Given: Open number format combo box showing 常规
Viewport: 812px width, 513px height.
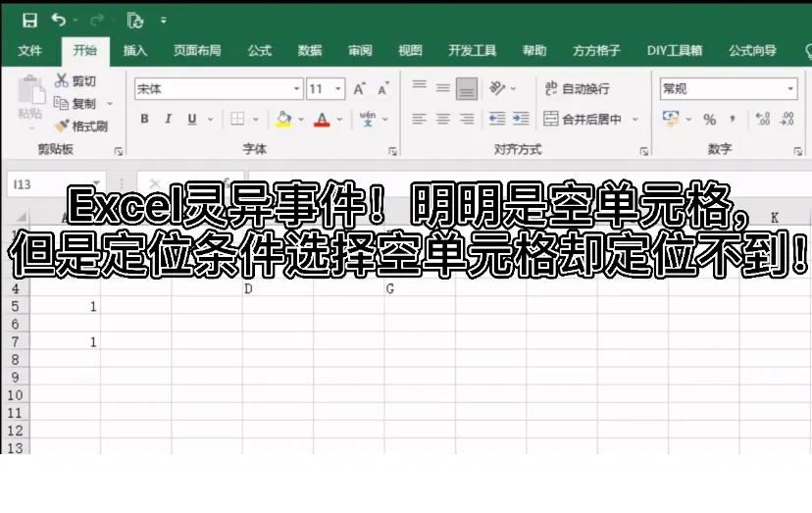Looking at the screenshot, I should (x=728, y=88).
